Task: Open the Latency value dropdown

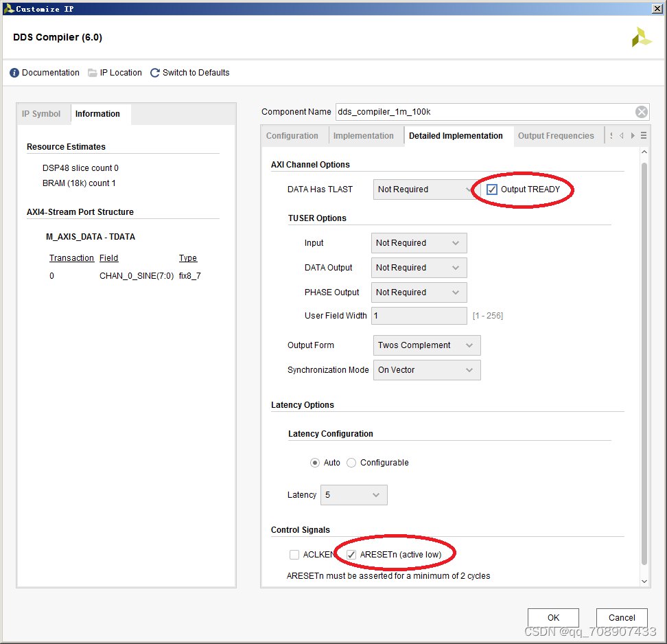Action: tap(354, 495)
